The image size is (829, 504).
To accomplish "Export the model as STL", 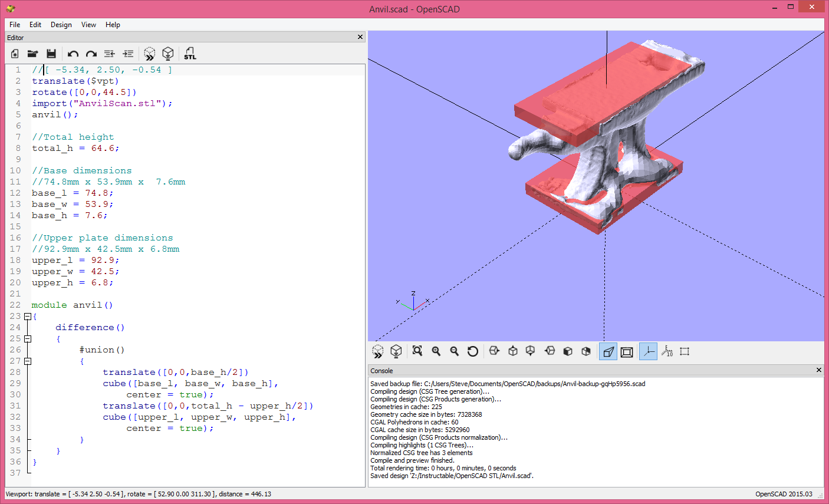I will tap(190, 54).
